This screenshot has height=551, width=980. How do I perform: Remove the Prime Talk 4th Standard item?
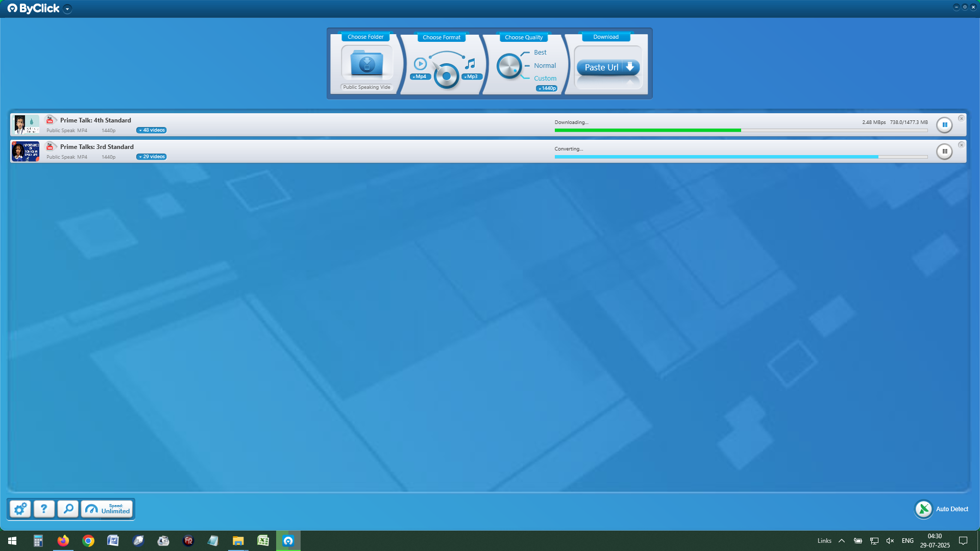[961, 118]
